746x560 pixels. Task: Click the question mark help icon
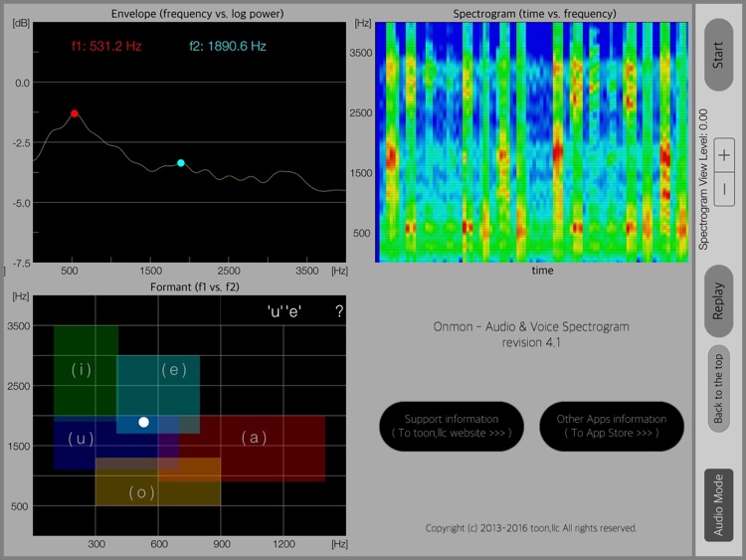(x=339, y=311)
